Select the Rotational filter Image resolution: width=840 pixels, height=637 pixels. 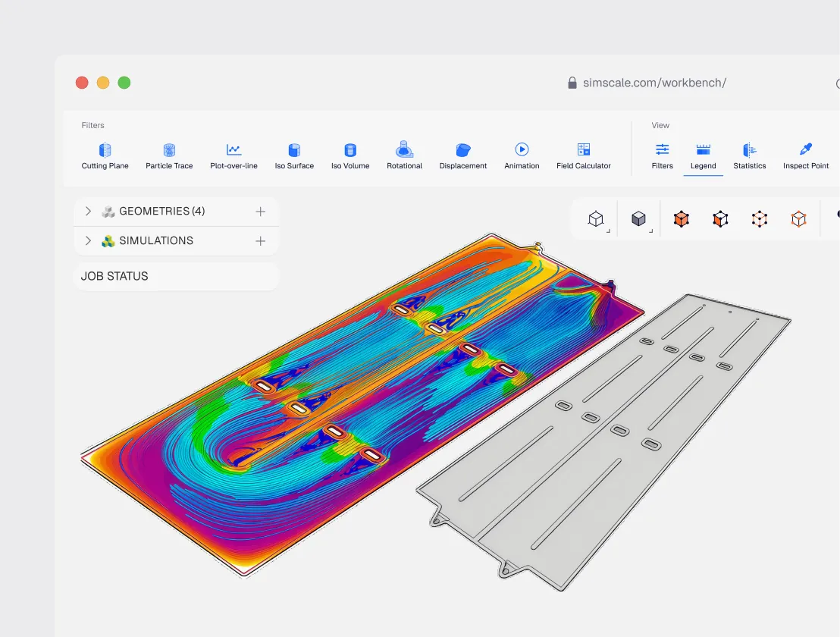(x=405, y=156)
